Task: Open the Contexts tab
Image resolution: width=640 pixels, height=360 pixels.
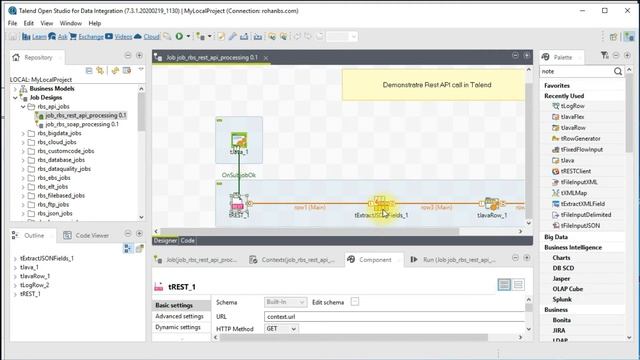Action: click(292, 260)
